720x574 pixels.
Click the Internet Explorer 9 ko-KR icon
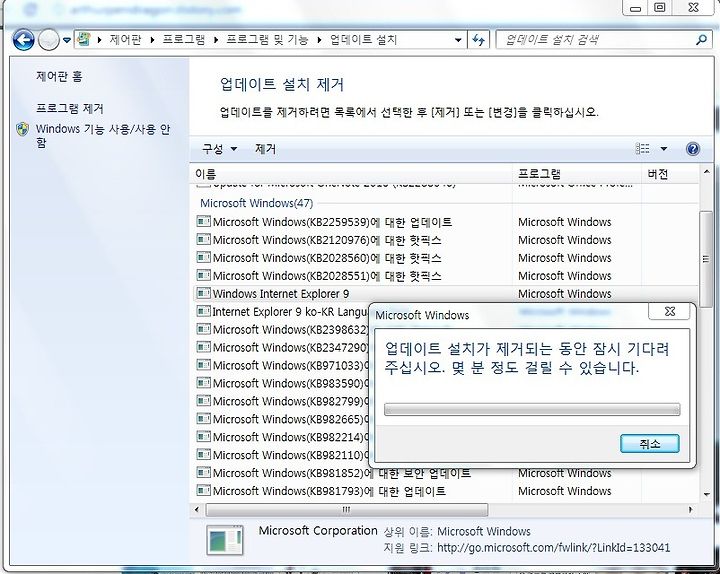point(203,311)
